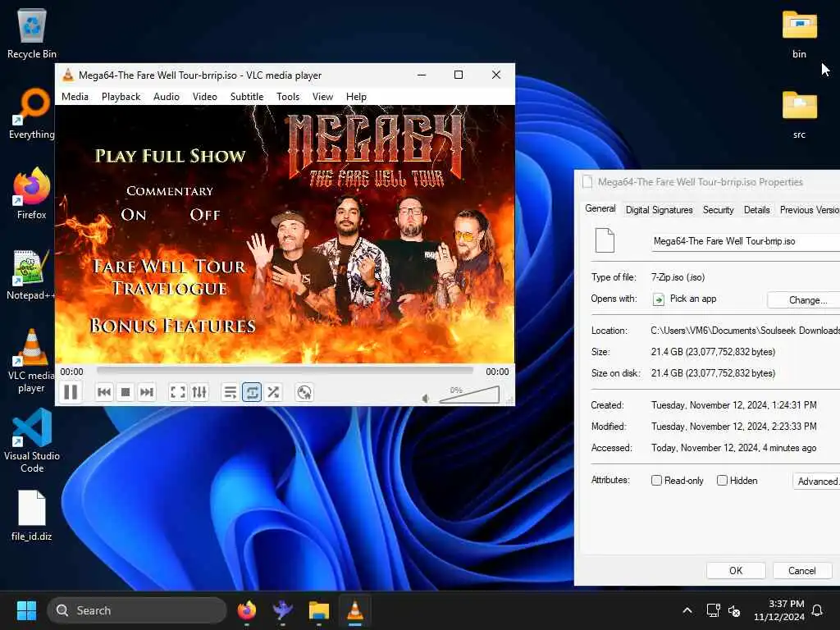Toggle random shuffle in VLC
This screenshot has height=630, width=840.
pos(273,392)
